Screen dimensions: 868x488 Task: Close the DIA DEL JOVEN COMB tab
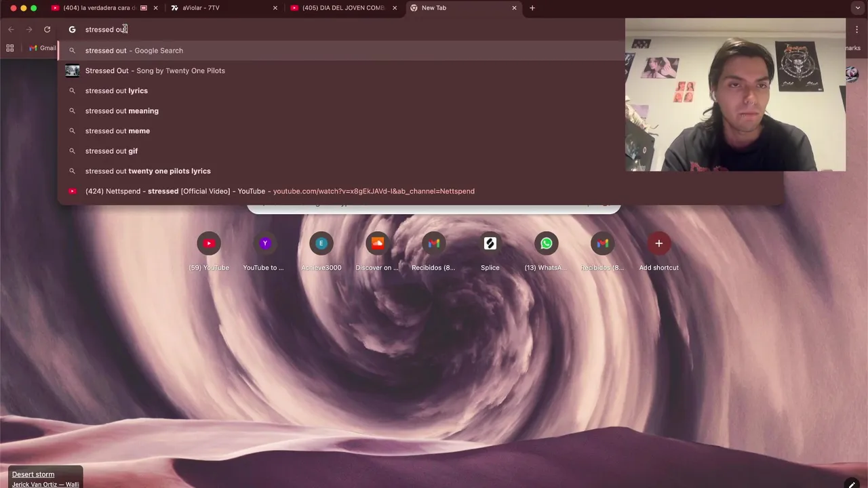click(394, 8)
